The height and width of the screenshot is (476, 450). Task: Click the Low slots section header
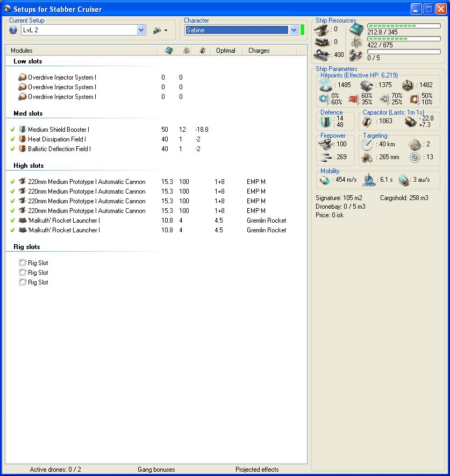coord(28,61)
